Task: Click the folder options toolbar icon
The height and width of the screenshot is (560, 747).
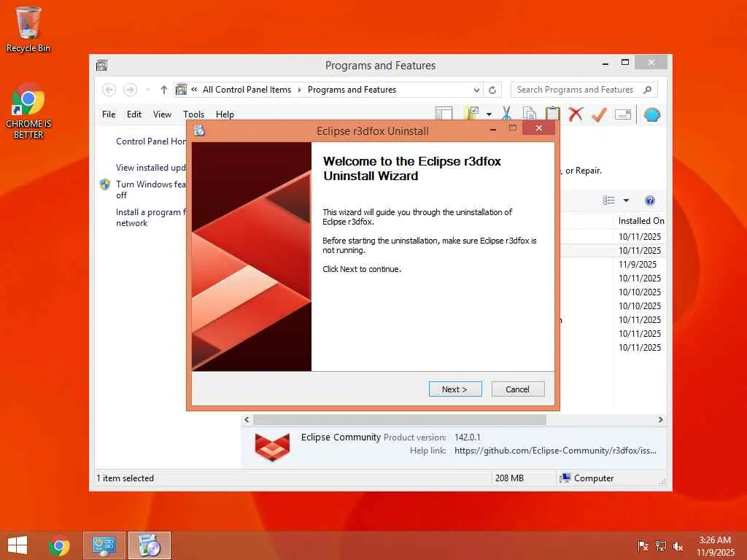Action: 471,114
